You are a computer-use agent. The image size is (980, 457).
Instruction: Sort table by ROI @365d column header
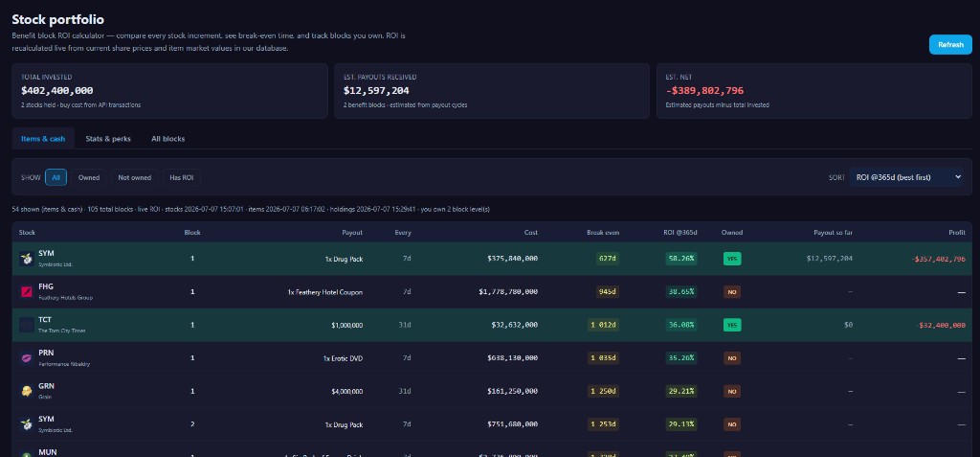680,232
